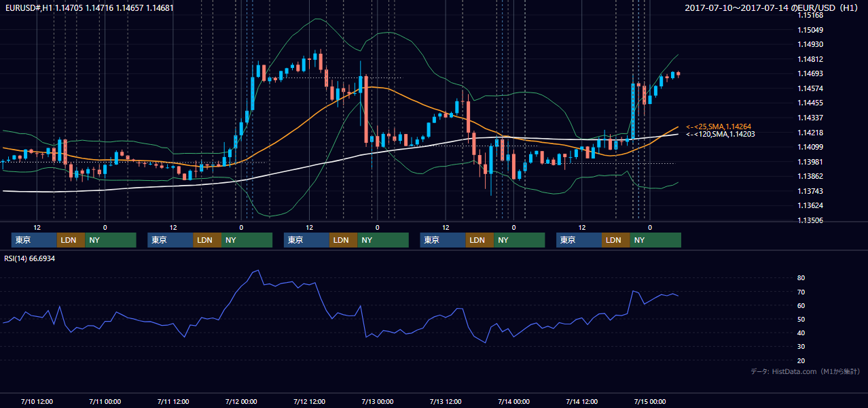
Task: Click the 7/13 00:00 time label
Action: point(377,401)
